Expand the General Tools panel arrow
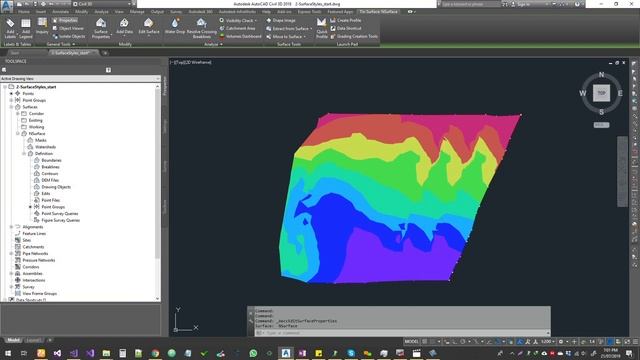The height and width of the screenshot is (360, 640). [74, 44]
